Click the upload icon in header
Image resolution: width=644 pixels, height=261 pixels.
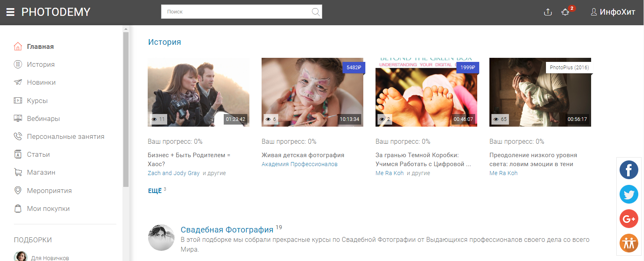coord(548,12)
